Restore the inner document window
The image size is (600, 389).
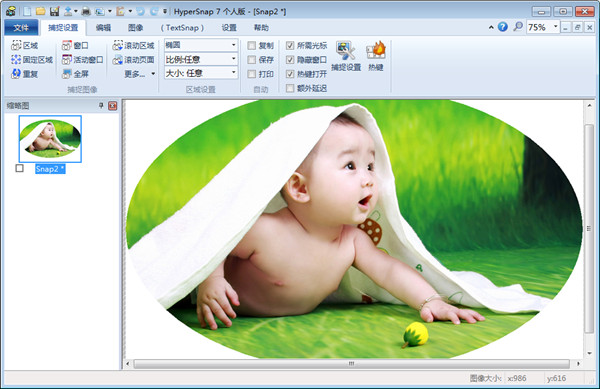click(x=577, y=27)
